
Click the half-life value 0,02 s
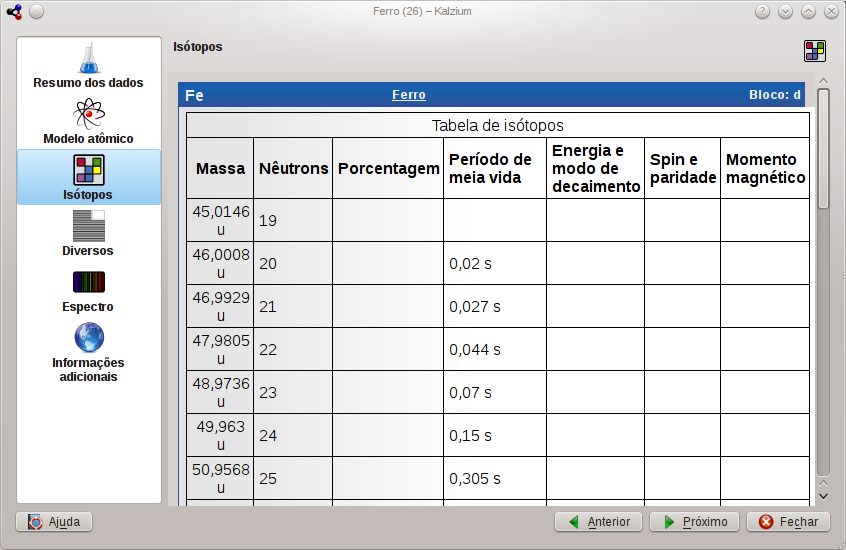[470, 263]
